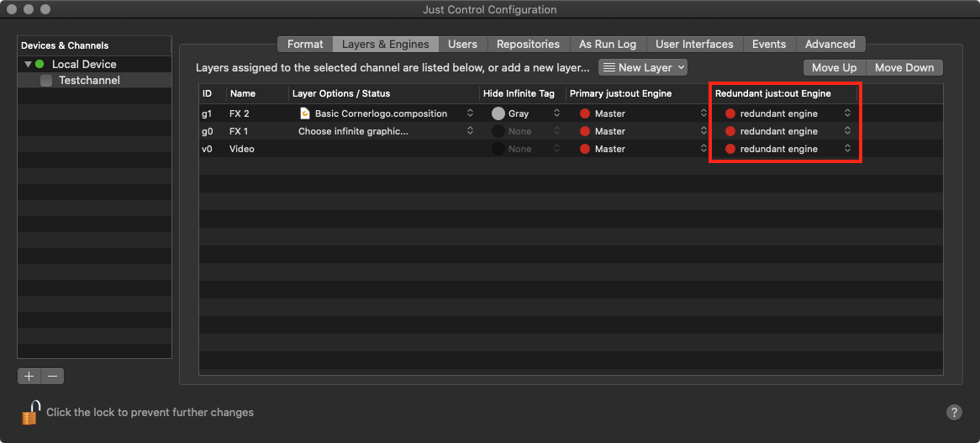The image size is (980, 443).
Task: Click the Primary just:out Engine column header
Action: coord(639,93)
